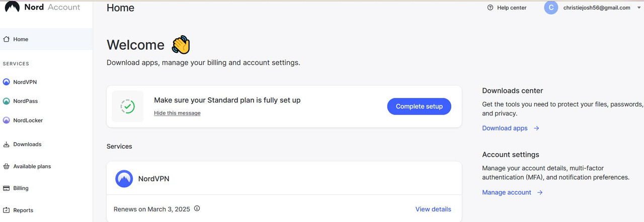This screenshot has width=644, height=222.
Task: Open the Home sidebar menu item
Action: pyautogui.click(x=21, y=39)
